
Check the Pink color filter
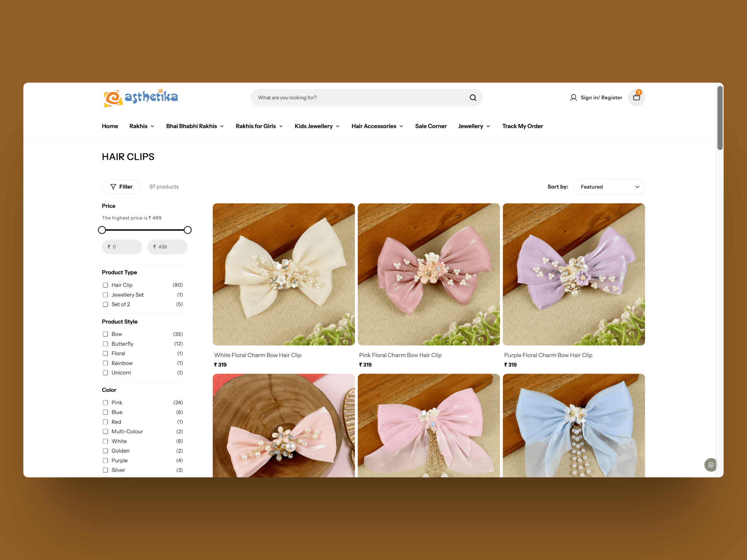pyautogui.click(x=105, y=402)
